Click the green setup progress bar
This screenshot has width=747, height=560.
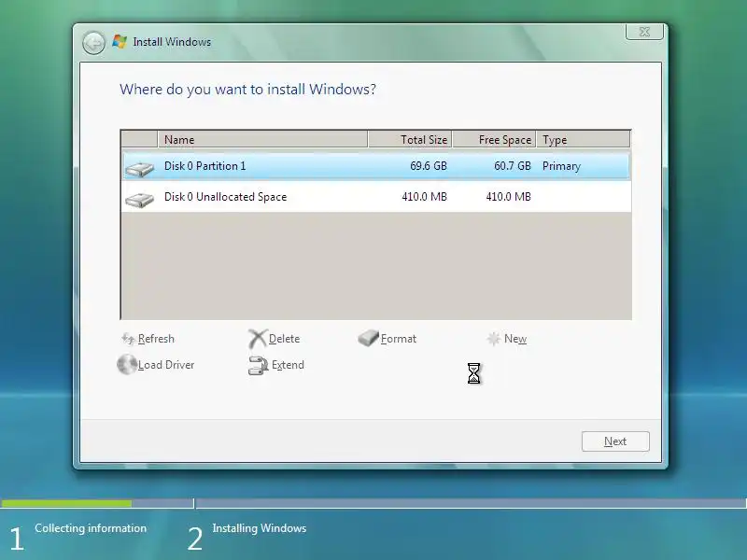point(66,503)
